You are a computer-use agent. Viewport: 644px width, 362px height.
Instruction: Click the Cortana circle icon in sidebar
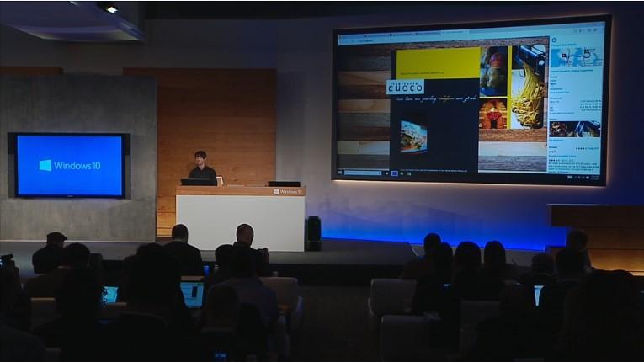[555, 40]
